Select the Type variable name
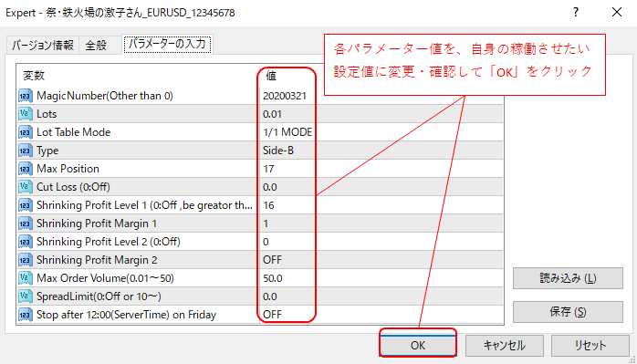 [47, 151]
